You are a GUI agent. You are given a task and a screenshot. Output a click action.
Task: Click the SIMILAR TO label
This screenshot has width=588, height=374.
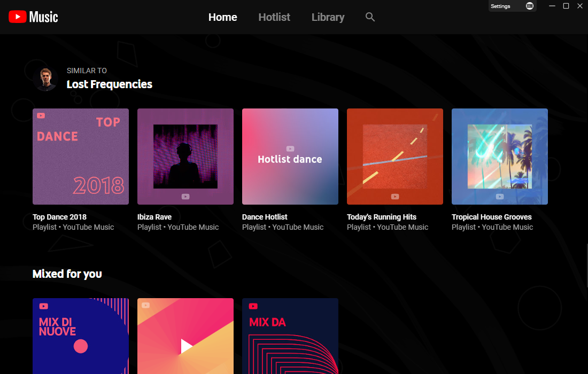[87, 71]
